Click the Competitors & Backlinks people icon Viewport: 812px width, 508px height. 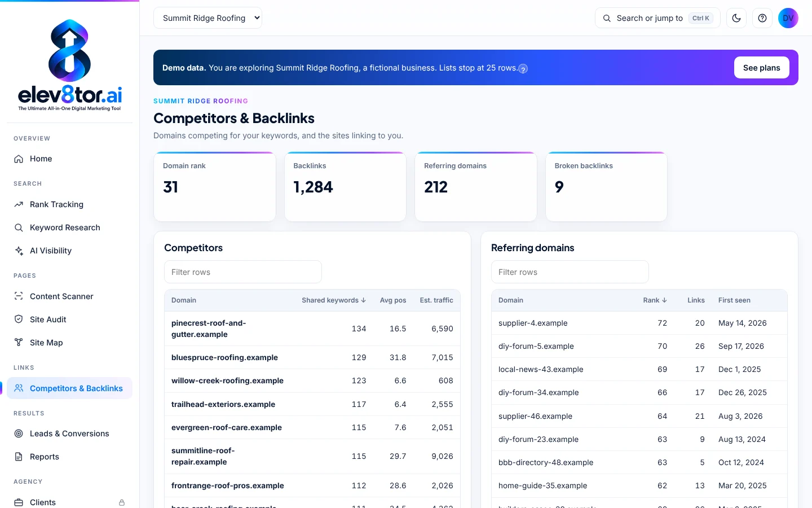coord(19,388)
